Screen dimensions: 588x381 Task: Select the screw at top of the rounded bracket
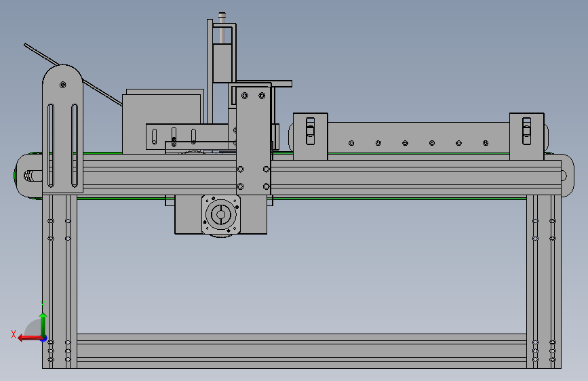tap(62, 85)
